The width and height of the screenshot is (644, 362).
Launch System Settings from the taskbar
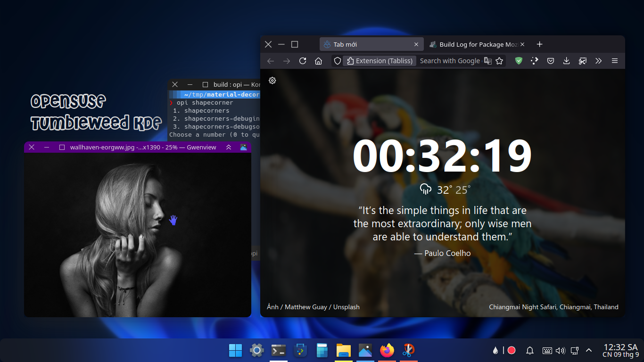click(x=257, y=350)
